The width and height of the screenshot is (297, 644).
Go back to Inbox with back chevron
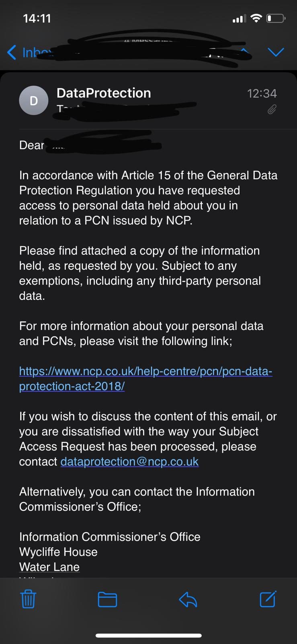point(12,52)
